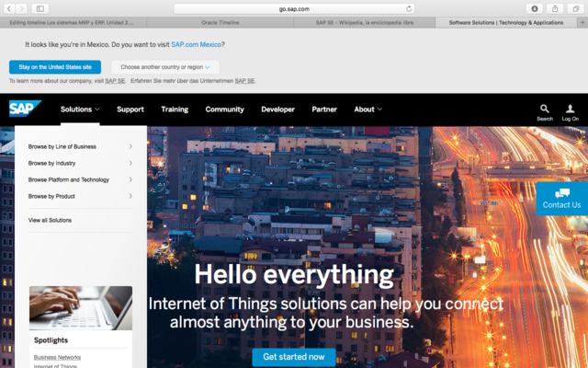Switch to the Oracle Timeline tab
Image resolution: width=588 pixels, height=368 pixels.
pos(220,22)
